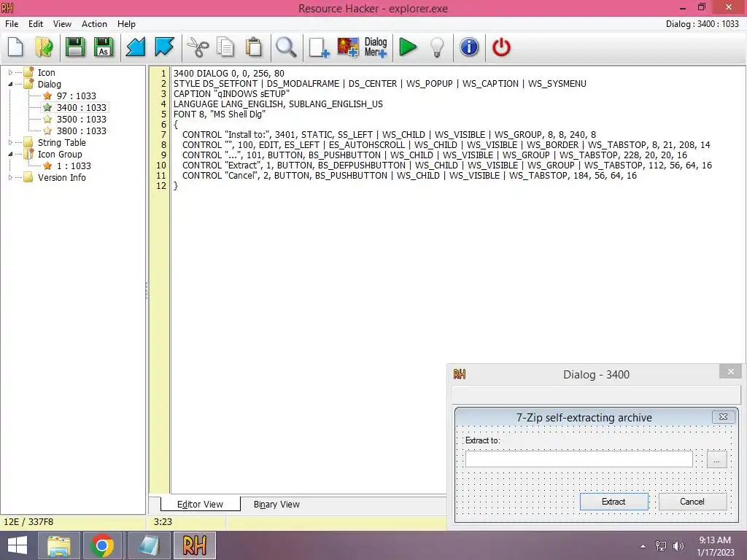Click the Resource Hacker title bar logo
747x560 pixels.
7,8
